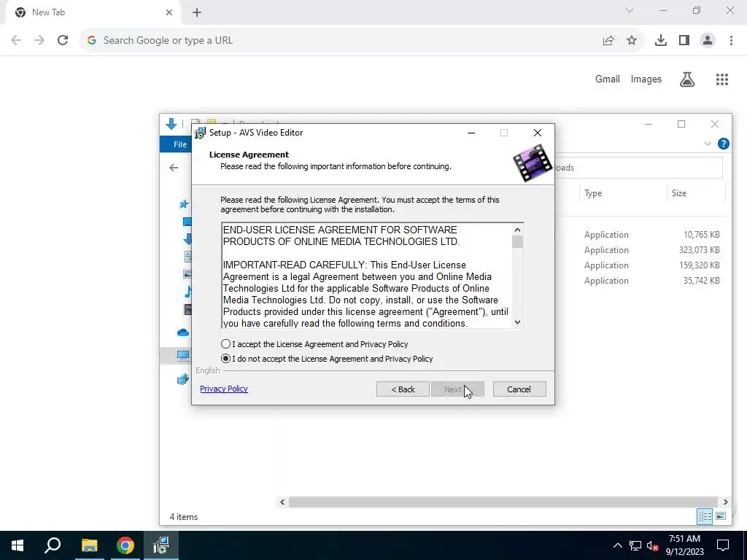Screen dimensions: 747x560
Task: Click Explorer horizontal scroll right arrow
Action: pos(726,502)
